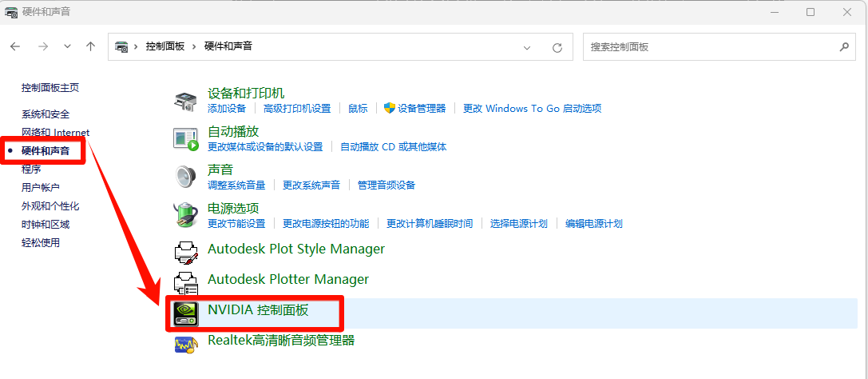
Task: Expand the chevron before 控制面板 breadcrumb
Action: coord(136,46)
